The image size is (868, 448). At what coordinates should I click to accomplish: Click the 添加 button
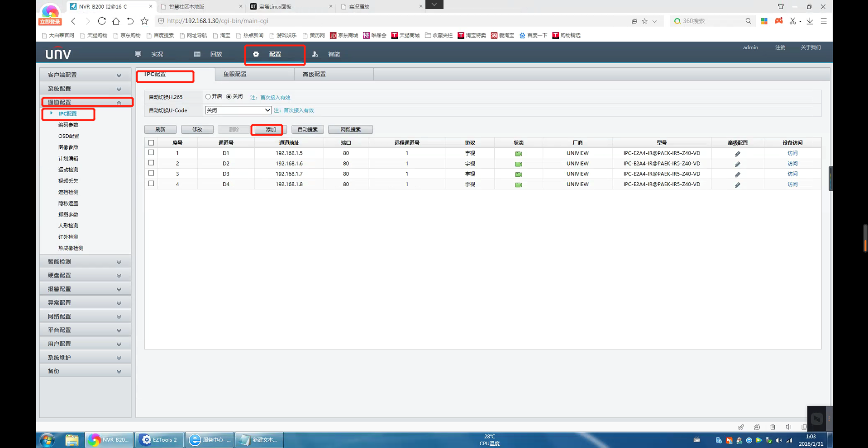tap(270, 130)
